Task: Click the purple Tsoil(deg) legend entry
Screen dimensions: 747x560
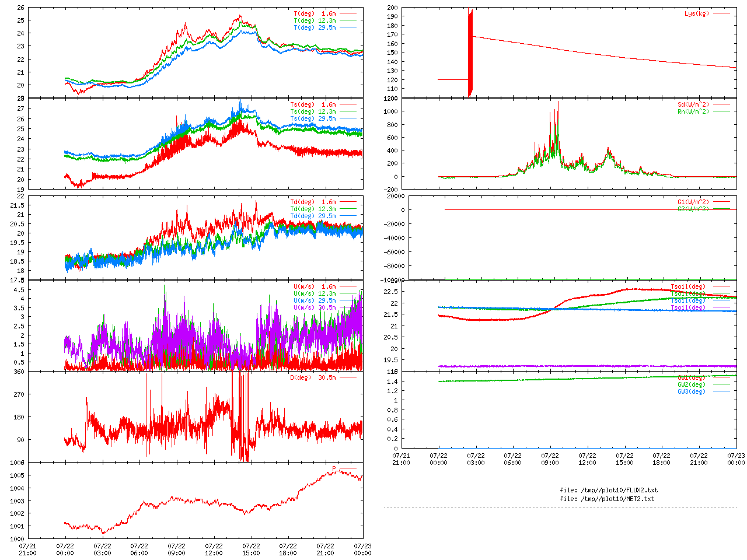Action: tap(688, 307)
